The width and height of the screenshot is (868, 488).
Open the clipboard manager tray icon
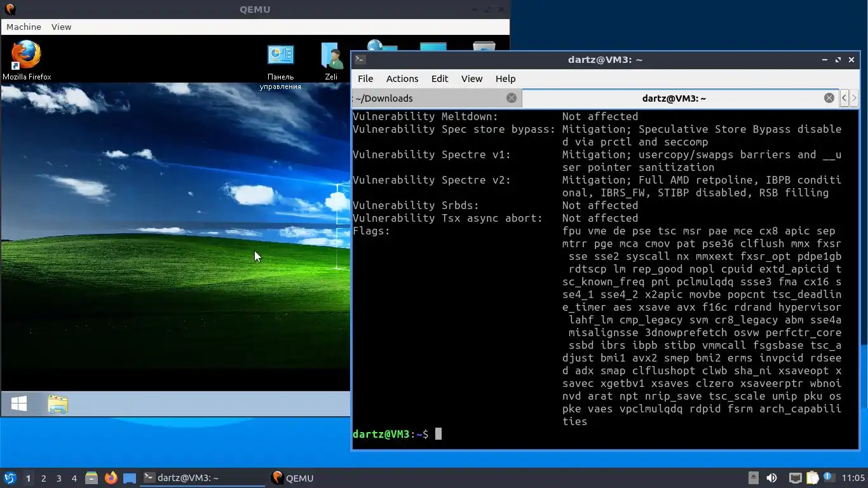(813, 478)
